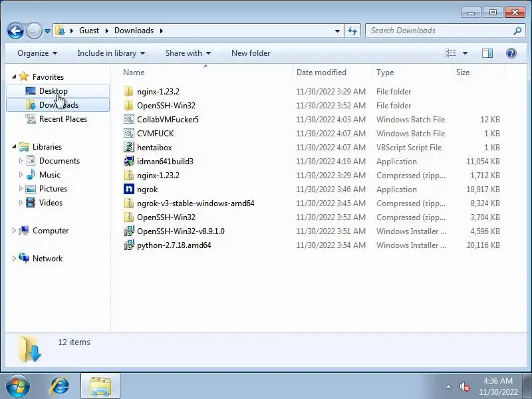The height and width of the screenshot is (399, 532).
Task: Select the ngrok application icon
Action: [x=128, y=189]
